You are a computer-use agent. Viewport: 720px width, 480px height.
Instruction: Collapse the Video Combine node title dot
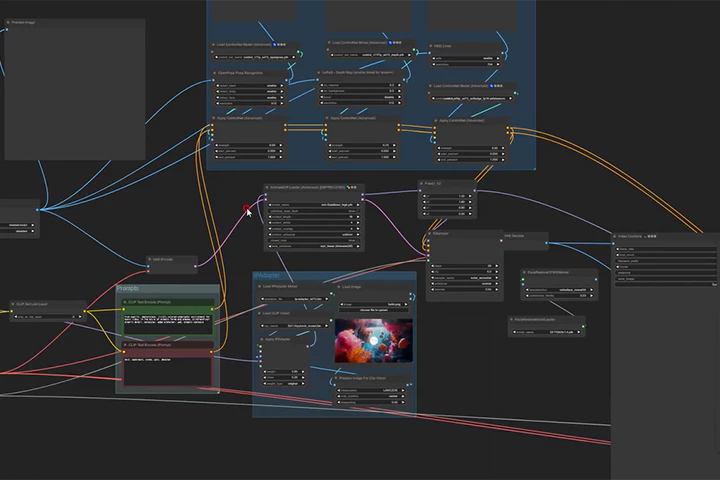click(614, 237)
